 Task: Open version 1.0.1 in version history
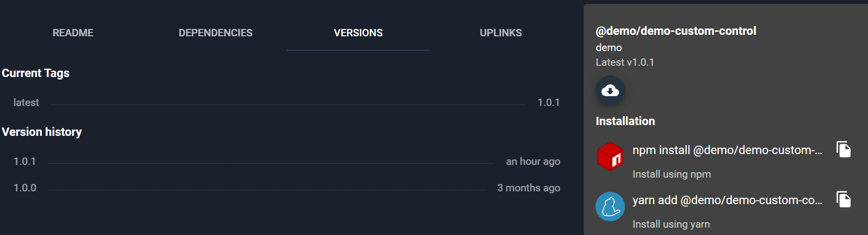pos(25,161)
